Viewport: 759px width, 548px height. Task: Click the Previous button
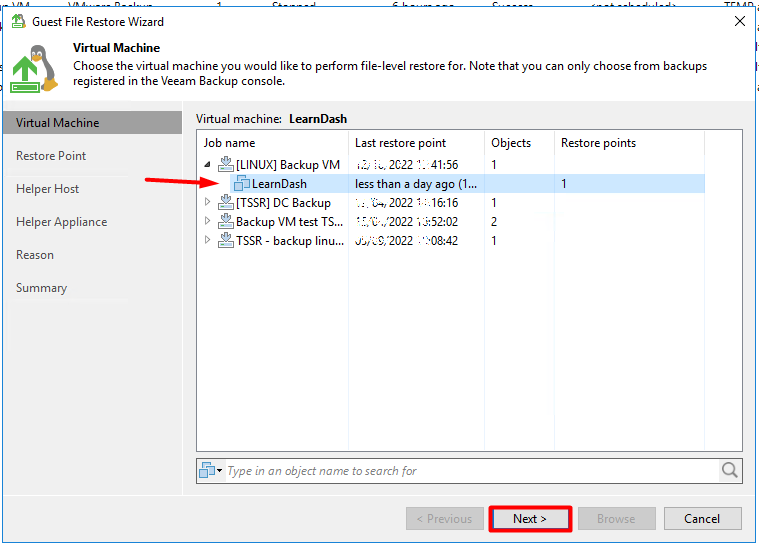(x=445, y=519)
